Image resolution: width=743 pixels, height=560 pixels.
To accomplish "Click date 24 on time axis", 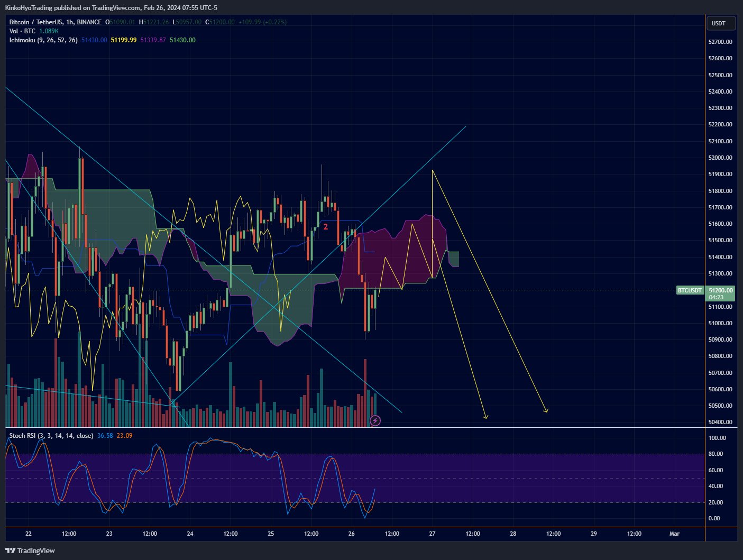I will pyautogui.click(x=190, y=534).
